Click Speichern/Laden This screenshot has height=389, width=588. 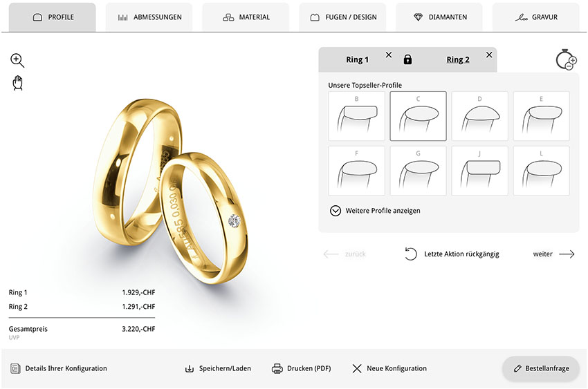(218, 368)
